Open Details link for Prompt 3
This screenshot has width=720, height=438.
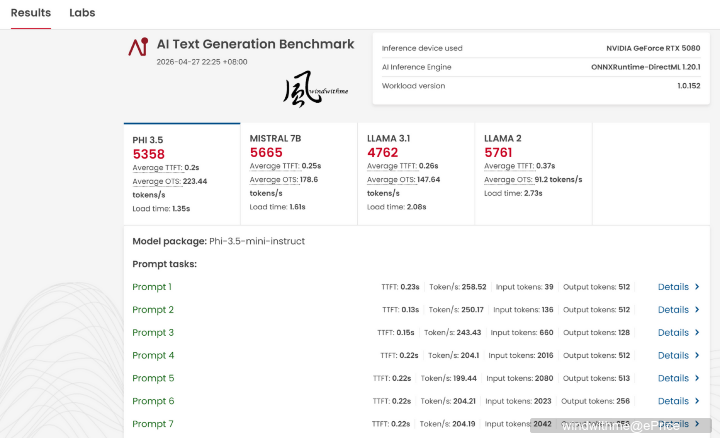(673, 333)
